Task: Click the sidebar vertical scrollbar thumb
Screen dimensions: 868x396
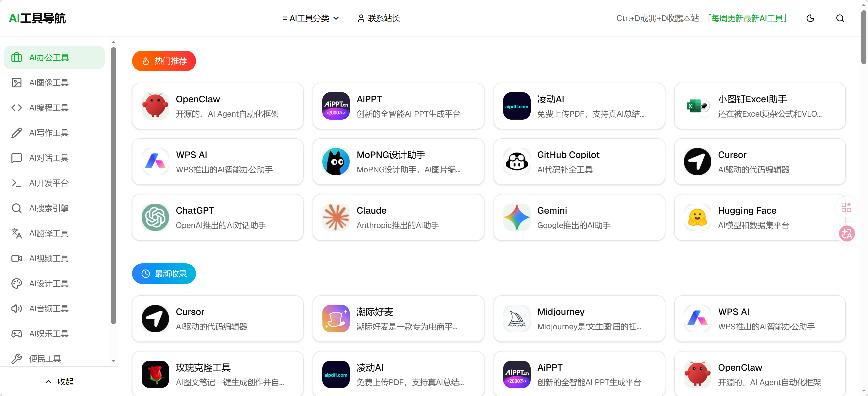Action: (x=114, y=185)
